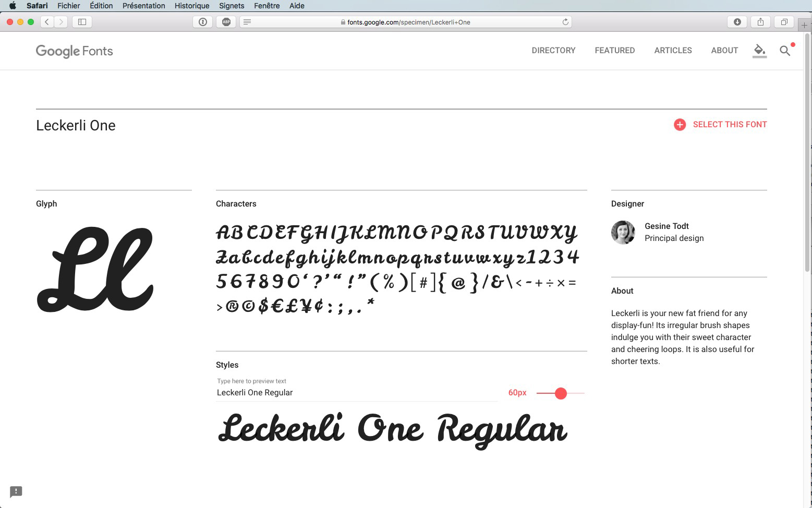Screen dimensions: 812x508
Task: Open the 1Password extension icon
Action: point(203,22)
